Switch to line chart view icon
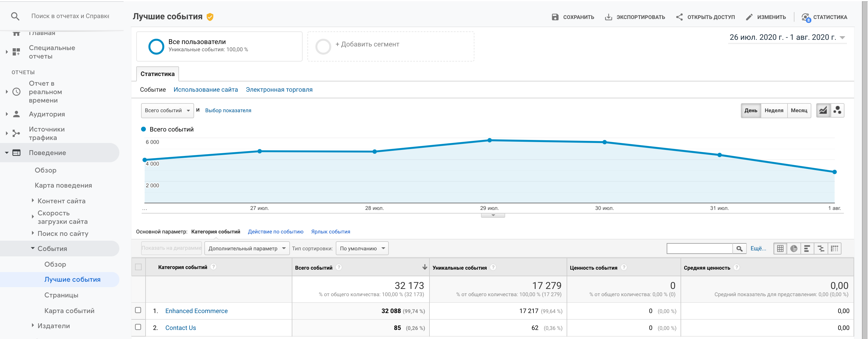This screenshot has width=868, height=339. [x=823, y=110]
